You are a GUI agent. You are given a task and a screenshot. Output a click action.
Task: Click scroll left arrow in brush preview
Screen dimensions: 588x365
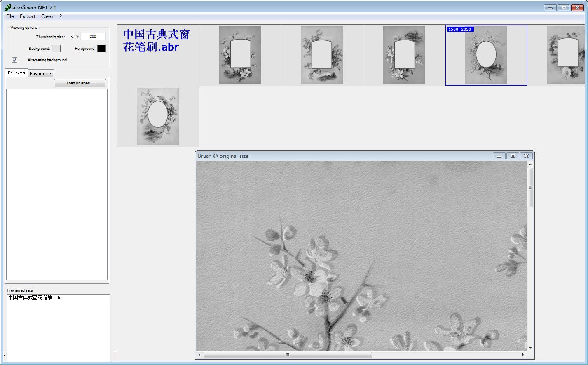tap(199, 355)
